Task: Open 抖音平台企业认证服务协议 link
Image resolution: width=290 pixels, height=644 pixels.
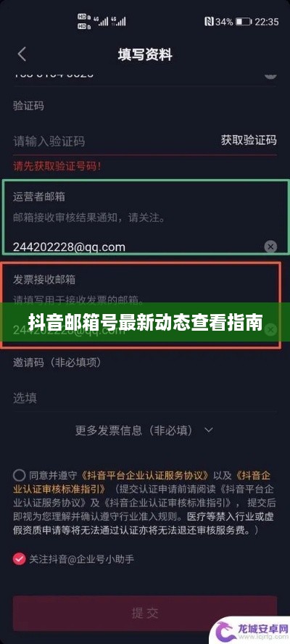Action: point(145,476)
